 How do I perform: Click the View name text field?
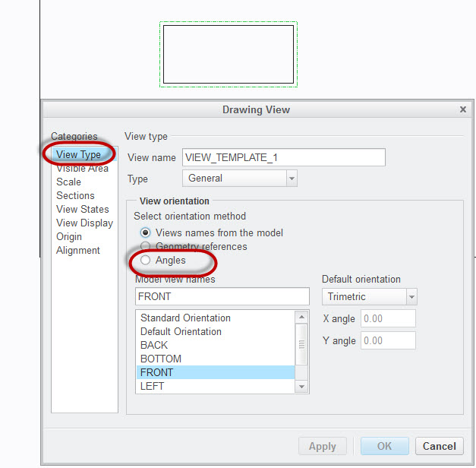click(283, 157)
